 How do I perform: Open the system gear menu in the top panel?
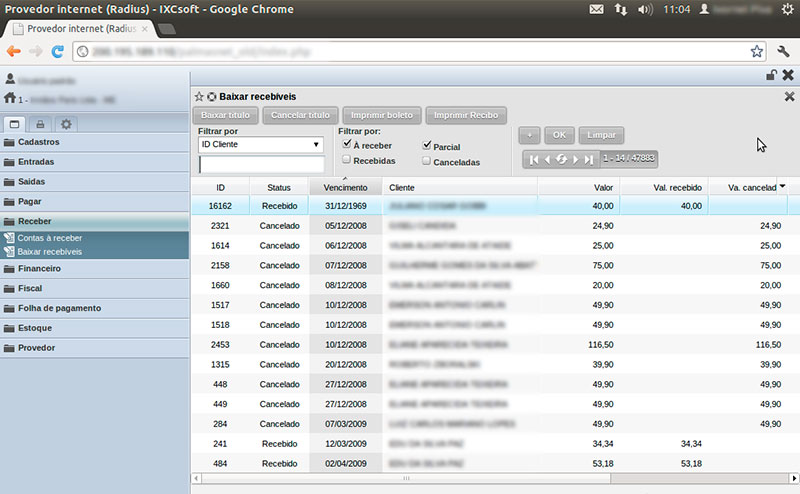pyautogui.click(x=787, y=9)
